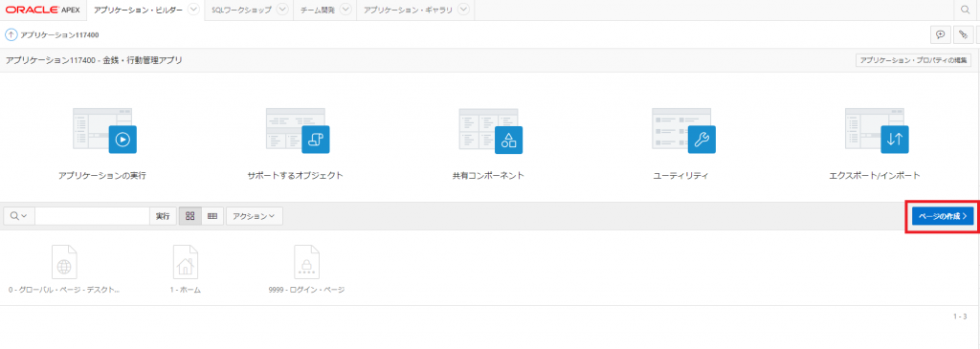Open the ユーティリティ wrench icon
Screen dimensions: 980x349
pos(702,140)
